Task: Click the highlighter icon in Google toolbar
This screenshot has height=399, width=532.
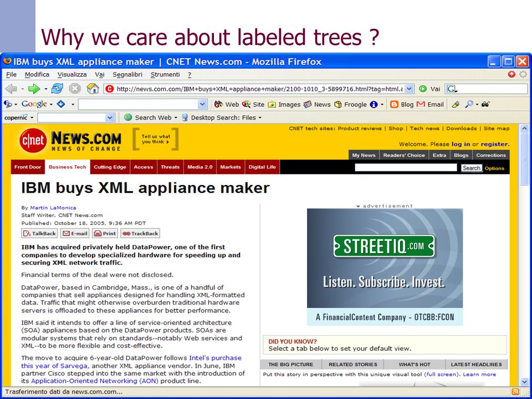Action: pyautogui.click(x=456, y=105)
